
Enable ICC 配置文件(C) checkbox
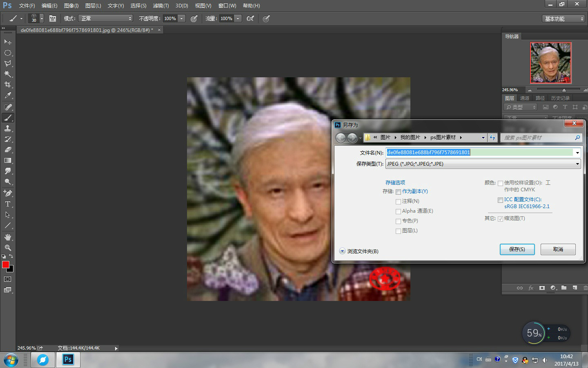(500, 200)
